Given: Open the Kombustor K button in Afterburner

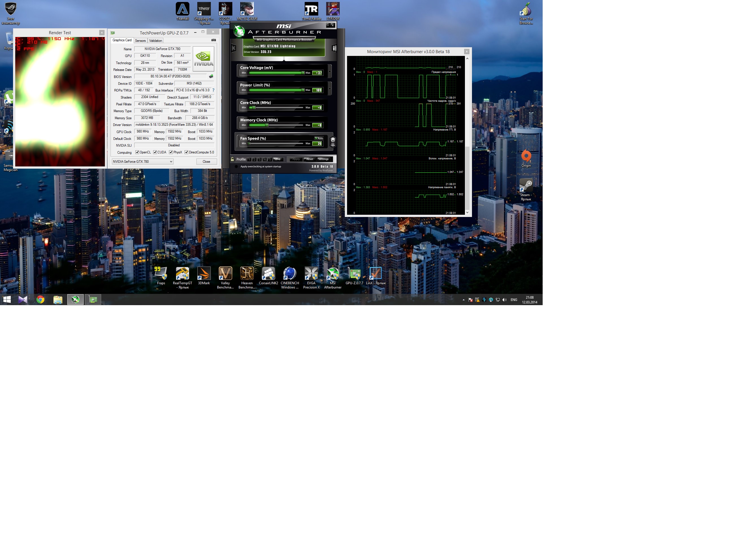Looking at the screenshot, I should (x=233, y=48).
